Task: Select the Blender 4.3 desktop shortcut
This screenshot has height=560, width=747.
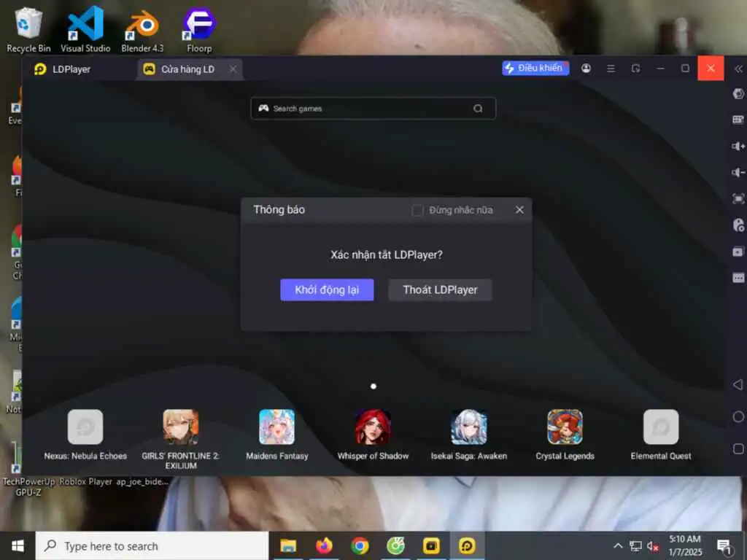Action: [142, 29]
